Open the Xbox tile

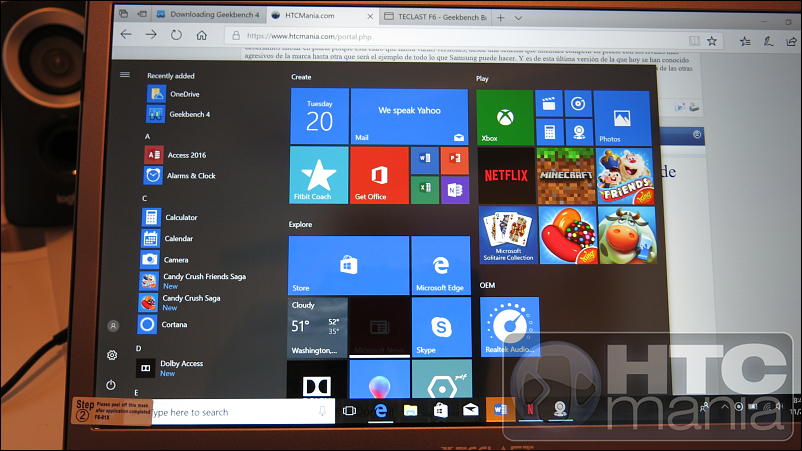point(505,118)
